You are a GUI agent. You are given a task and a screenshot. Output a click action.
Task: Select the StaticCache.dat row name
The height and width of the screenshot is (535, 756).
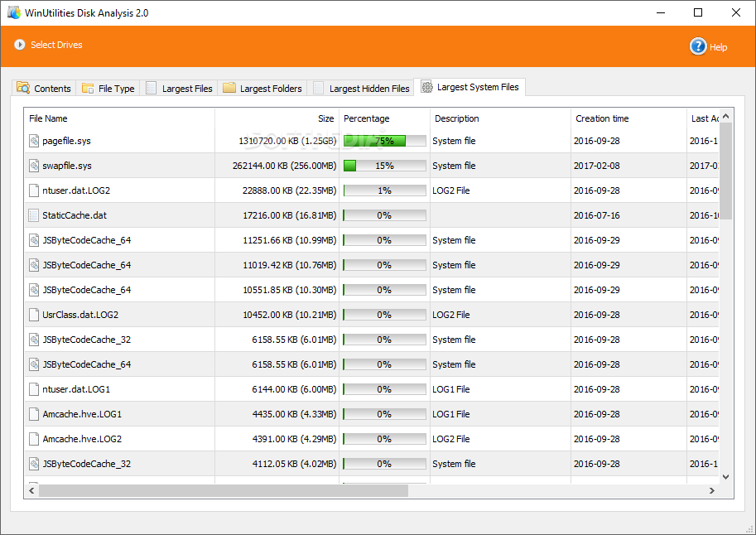coord(75,215)
